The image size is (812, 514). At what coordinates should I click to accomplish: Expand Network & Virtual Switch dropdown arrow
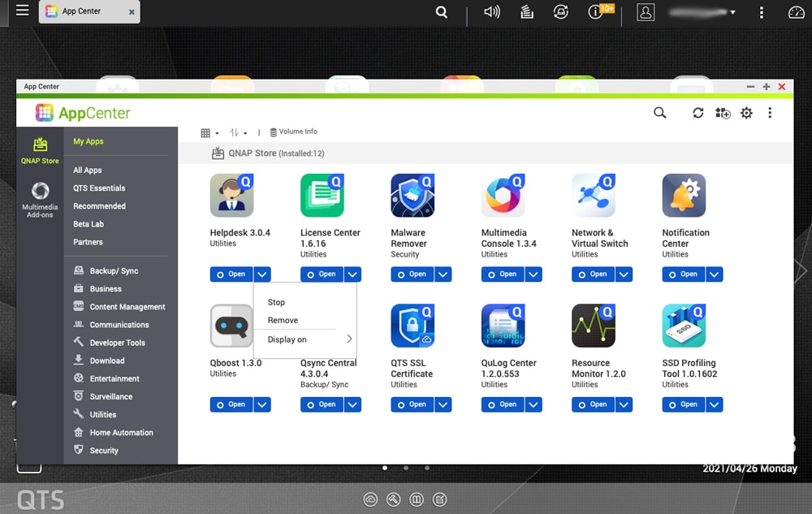pos(624,274)
